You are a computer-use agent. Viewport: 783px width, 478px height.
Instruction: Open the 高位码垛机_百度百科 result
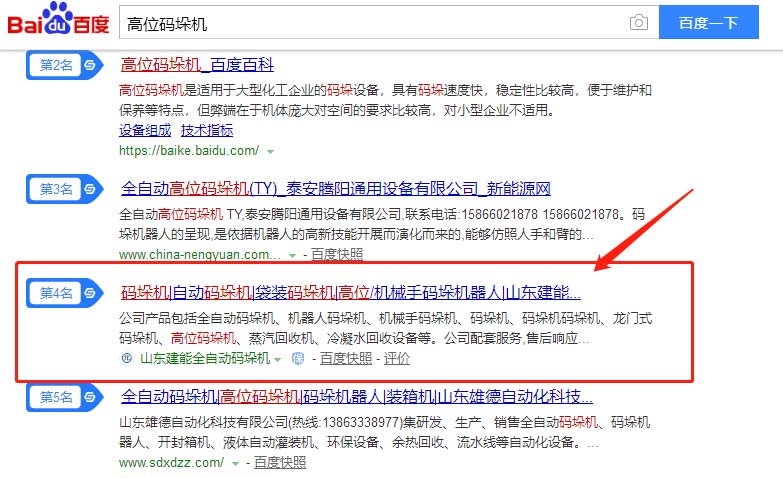197,66
